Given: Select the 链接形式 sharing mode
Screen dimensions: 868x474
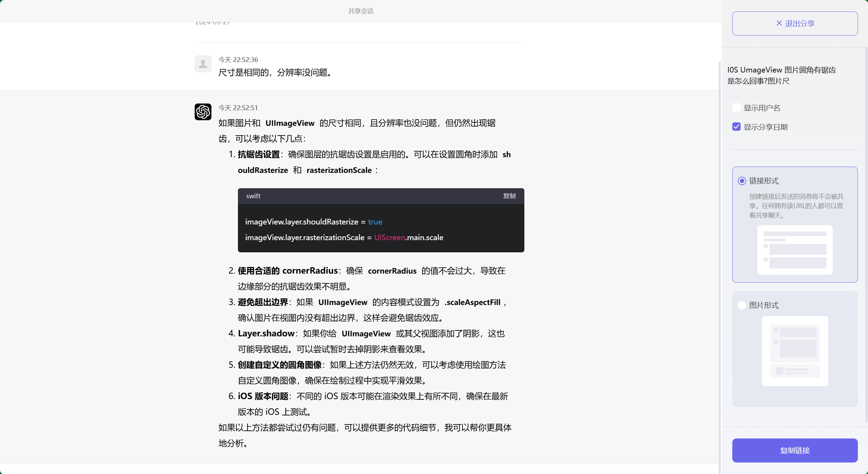Looking at the screenshot, I should coord(742,181).
